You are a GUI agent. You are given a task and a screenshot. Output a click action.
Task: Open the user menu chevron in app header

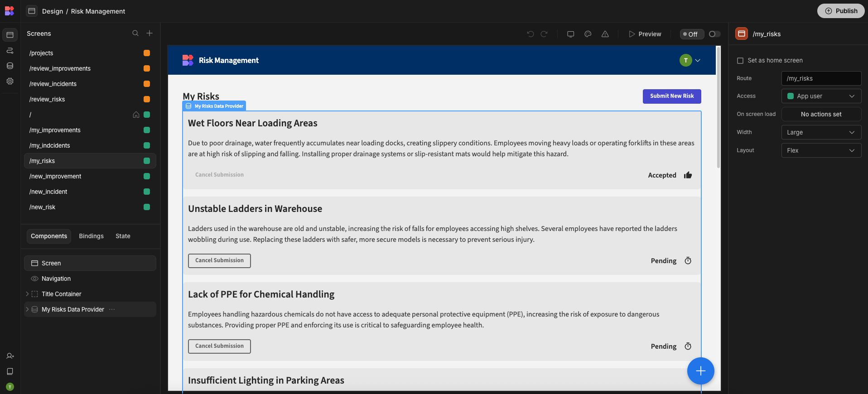[x=698, y=60]
